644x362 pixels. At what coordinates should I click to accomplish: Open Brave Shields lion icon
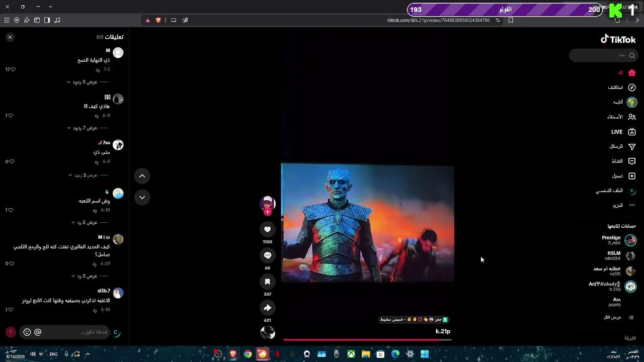point(158,20)
